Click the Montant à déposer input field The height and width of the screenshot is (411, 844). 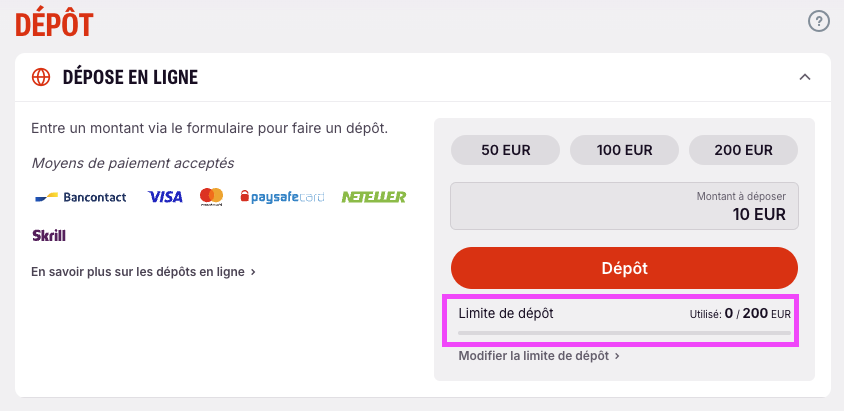(624, 206)
